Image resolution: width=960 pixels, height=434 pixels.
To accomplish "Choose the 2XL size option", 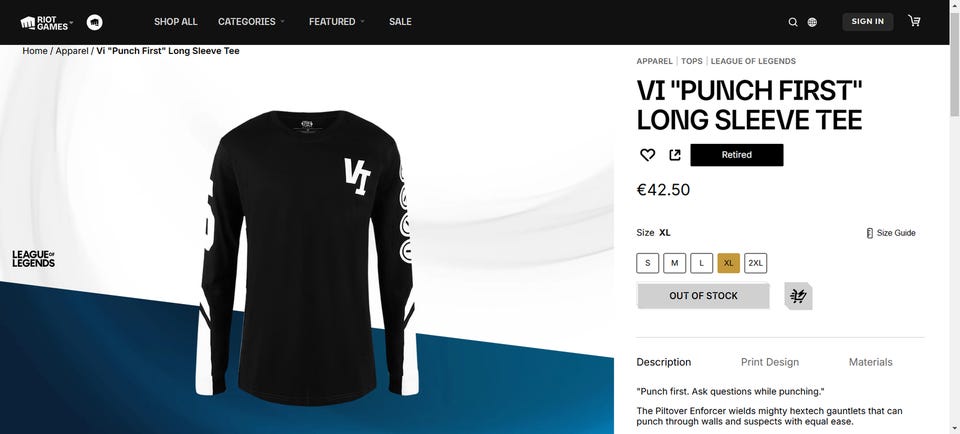I will click(756, 263).
